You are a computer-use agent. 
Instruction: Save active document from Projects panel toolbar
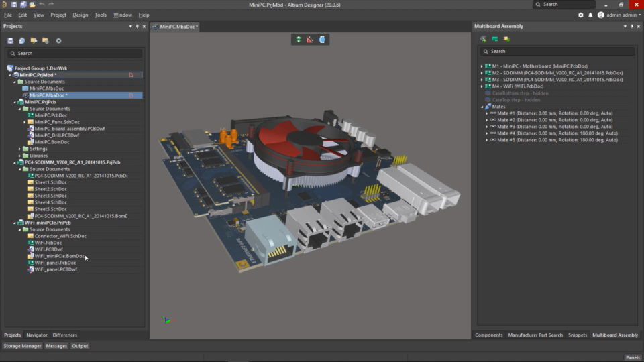[10, 41]
